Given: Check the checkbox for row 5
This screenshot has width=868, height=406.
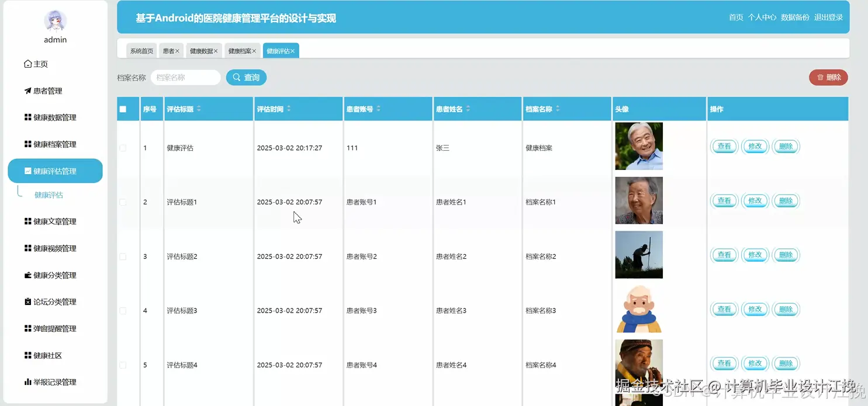Looking at the screenshot, I should point(123,365).
